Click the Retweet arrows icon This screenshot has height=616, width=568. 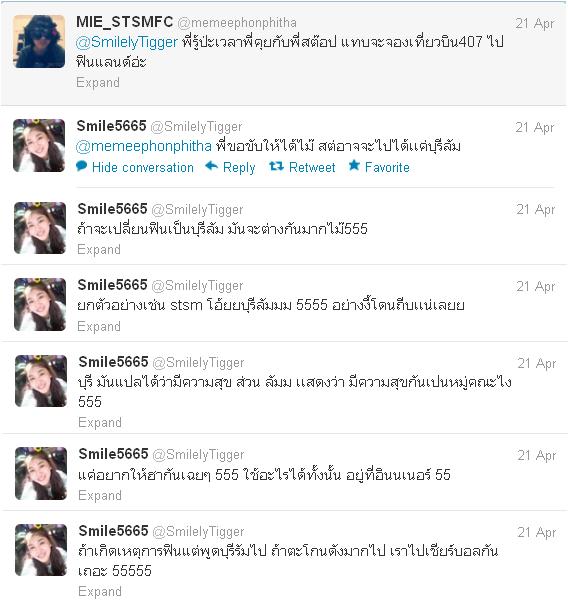click(277, 167)
